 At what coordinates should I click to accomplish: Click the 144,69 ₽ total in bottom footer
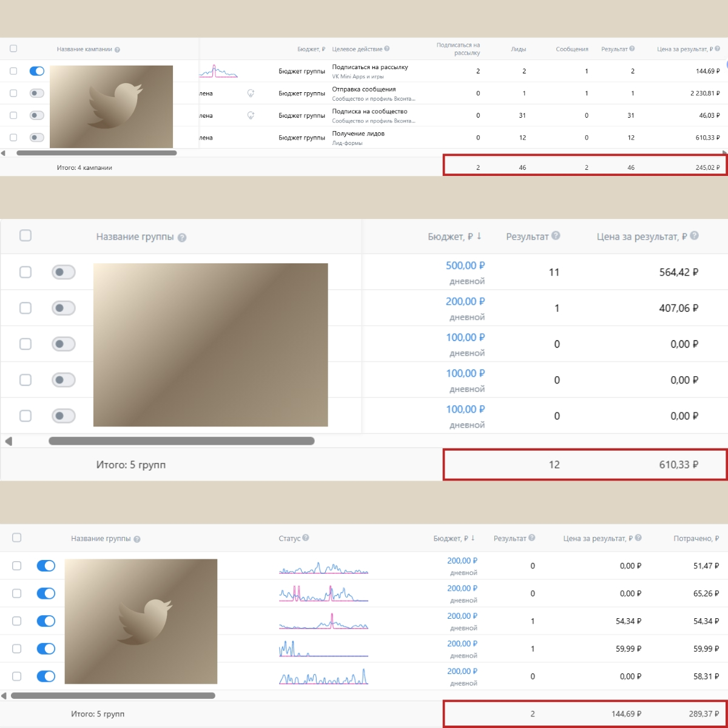pyautogui.click(x=626, y=714)
